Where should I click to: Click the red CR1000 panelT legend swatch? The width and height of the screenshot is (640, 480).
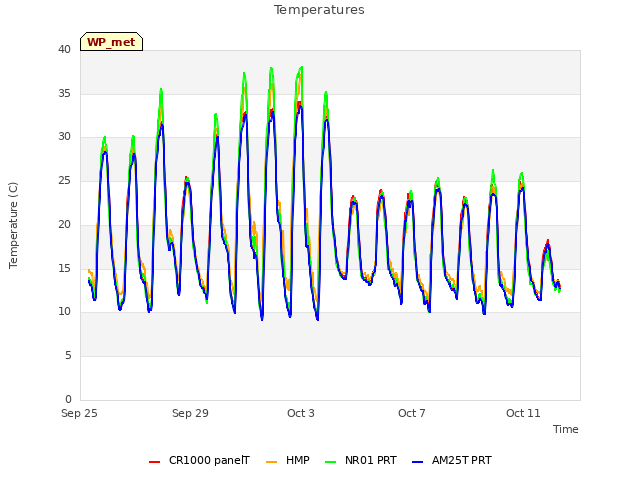[154, 461]
